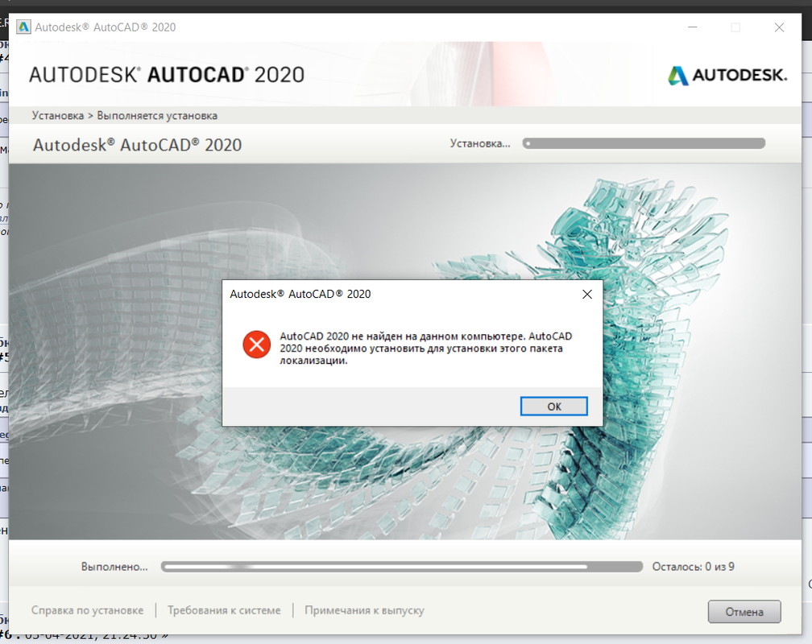Open Требования к системе link
The height and width of the screenshot is (644, 812).
coord(224,610)
